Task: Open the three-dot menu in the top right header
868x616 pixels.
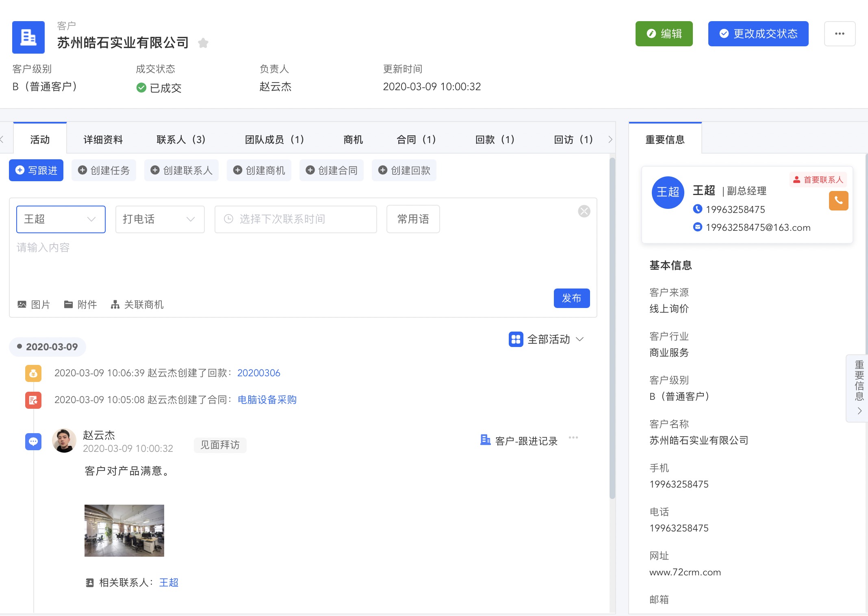Action: pos(840,34)
